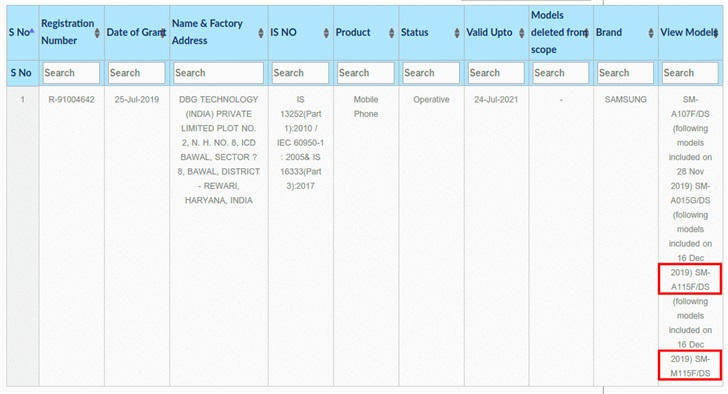Select the Valid Upto search input
Image resolution: width=728 pixels, height=394 pixels.
click(x=496, y=73)
